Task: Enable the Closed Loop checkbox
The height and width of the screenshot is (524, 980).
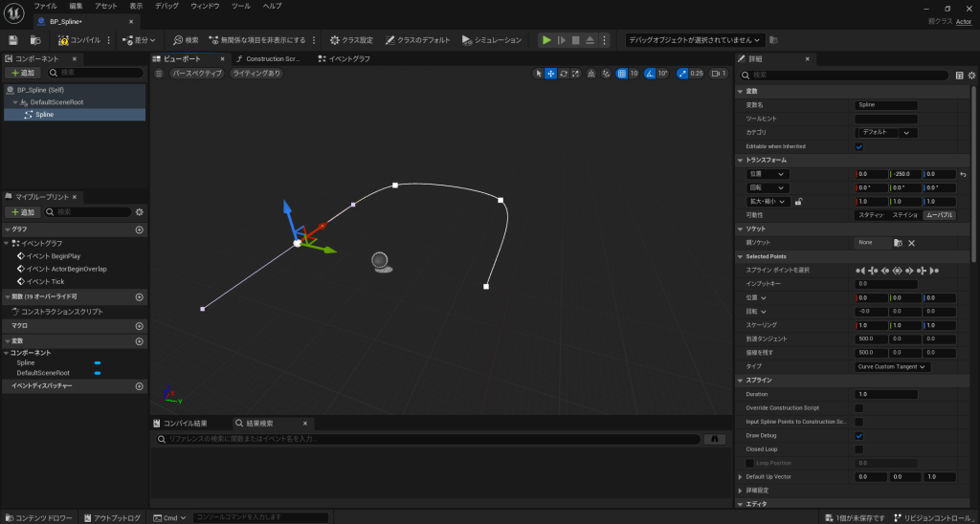Action: [x=858, y=448]
